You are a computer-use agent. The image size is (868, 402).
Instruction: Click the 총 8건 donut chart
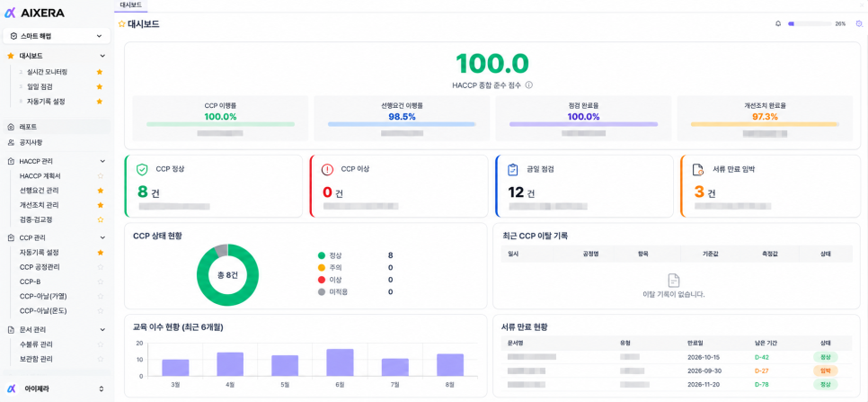pos(227,274)
